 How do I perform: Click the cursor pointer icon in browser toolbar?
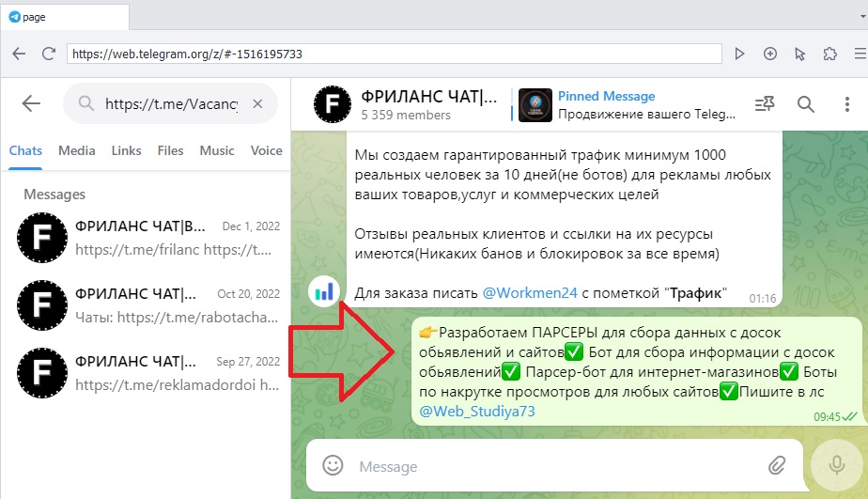(x=800, y=54)
